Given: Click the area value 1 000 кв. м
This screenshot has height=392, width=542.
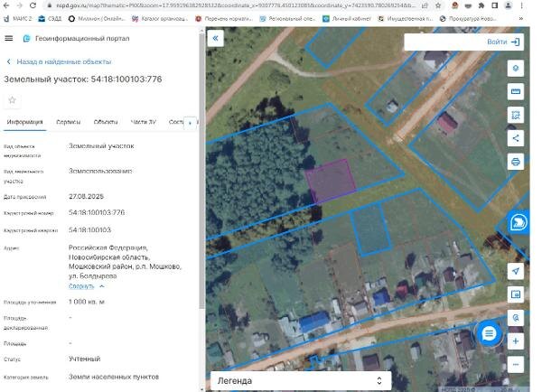Looking at the screenshot, I should point(87,302).
